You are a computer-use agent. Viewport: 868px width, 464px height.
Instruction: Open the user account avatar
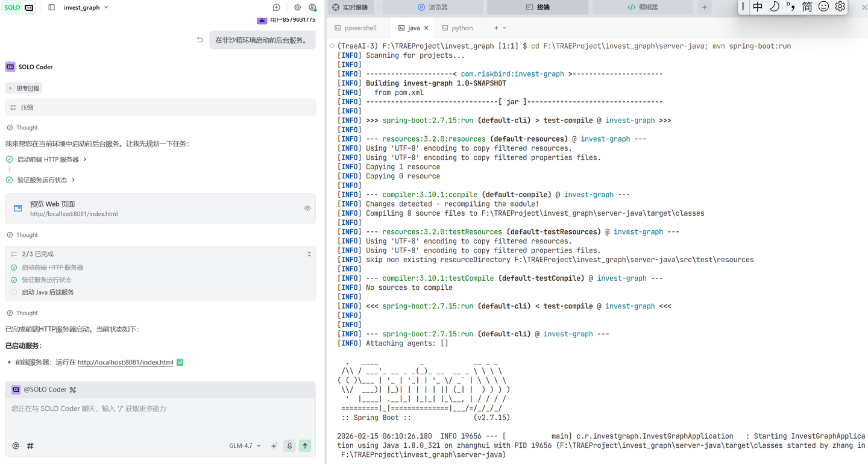tap(312, 7)
